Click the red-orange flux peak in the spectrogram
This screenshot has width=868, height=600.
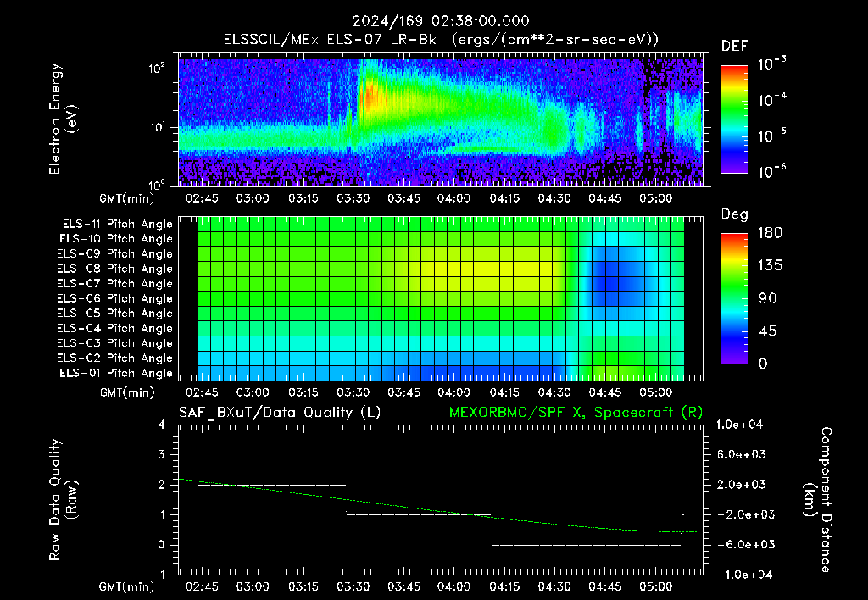[x=369, y=95]
